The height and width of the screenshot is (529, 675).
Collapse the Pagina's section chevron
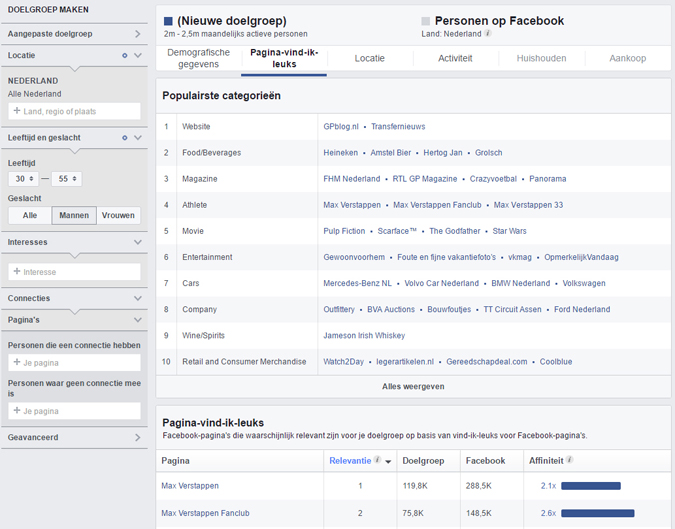pos(138,320)
